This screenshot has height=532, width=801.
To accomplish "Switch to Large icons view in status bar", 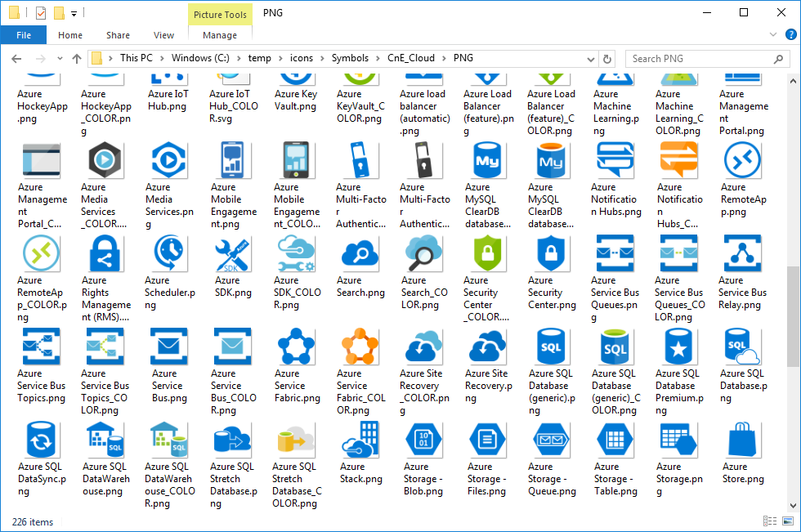I will pyautogui.click(x=786, y=521).
